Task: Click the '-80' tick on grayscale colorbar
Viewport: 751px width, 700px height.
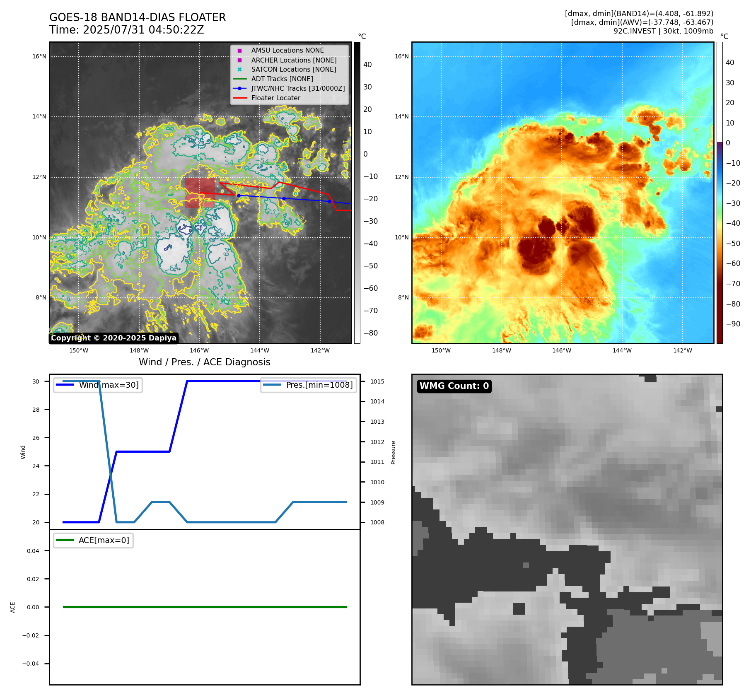Action: (371, 333)
